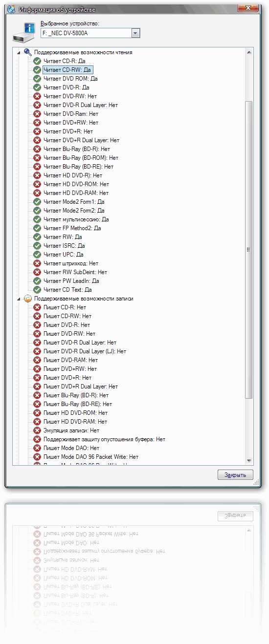The width and height of the screenshot is (269, 644).
Task: Click the scrollbar up arrow in the list
Action: (249, 51)
